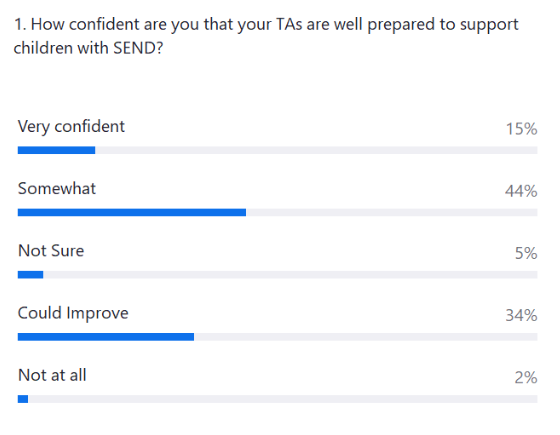Select the 'Very confident' label
This screenshot has height=435, width=560.
71,127
